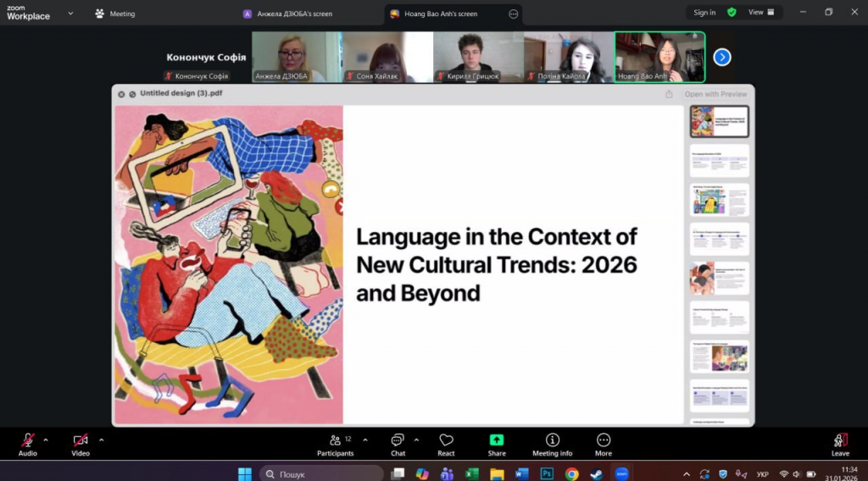Unmute the microphone with the Audio button
This screenshot has width=868, height=481.
[x=28, y=440]
